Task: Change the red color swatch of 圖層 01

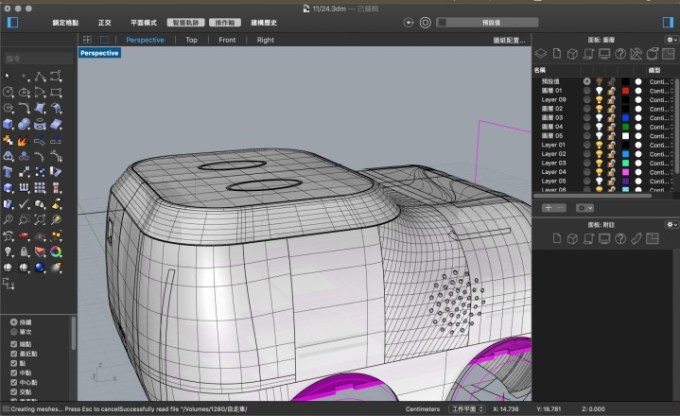Action: [625, 91]
